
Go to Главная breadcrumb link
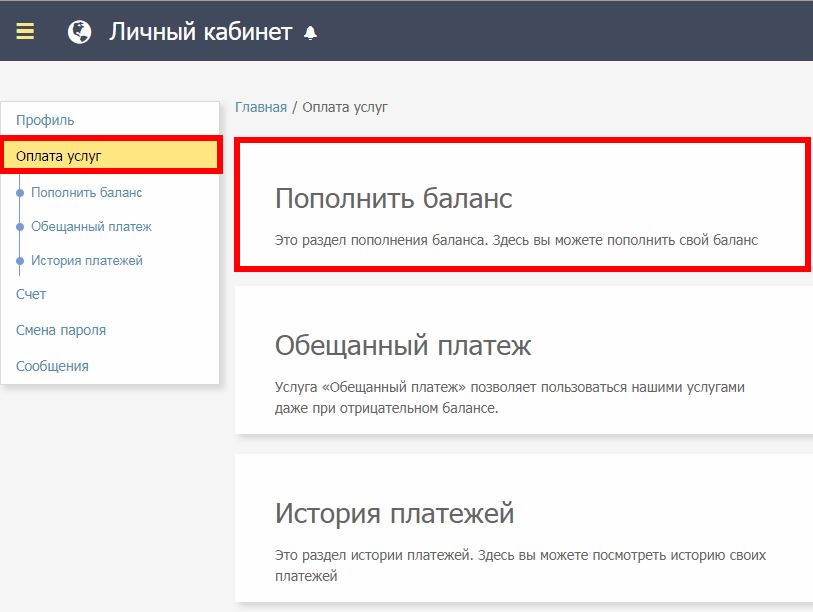click(261, 107)
